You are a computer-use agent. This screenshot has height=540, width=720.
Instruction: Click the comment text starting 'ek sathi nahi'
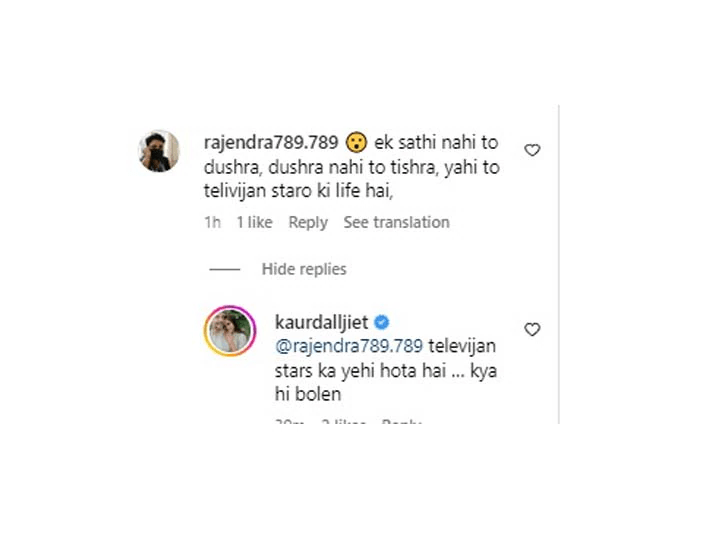tap(352, 167)
